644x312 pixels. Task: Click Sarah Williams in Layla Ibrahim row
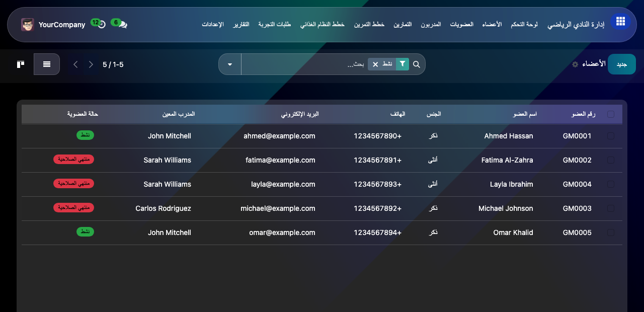point(168,184)
